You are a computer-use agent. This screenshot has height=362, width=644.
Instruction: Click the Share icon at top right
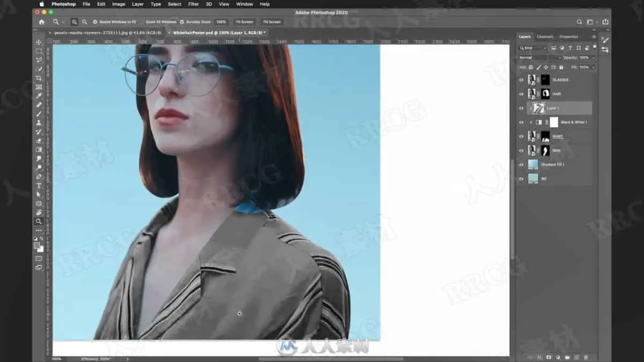pos(605,22)
